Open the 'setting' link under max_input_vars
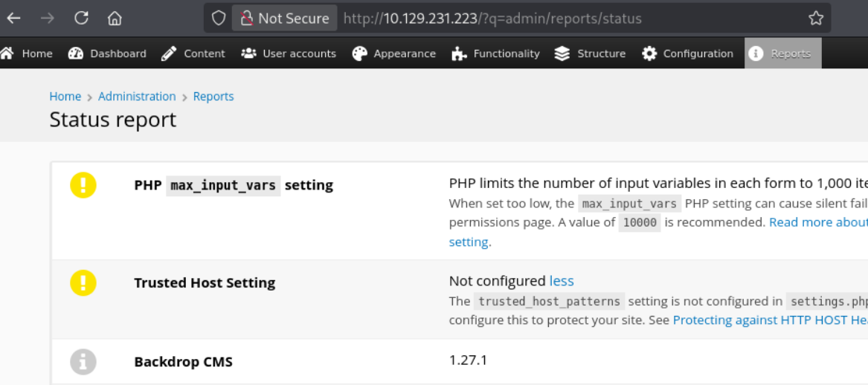 coord(469,242)
